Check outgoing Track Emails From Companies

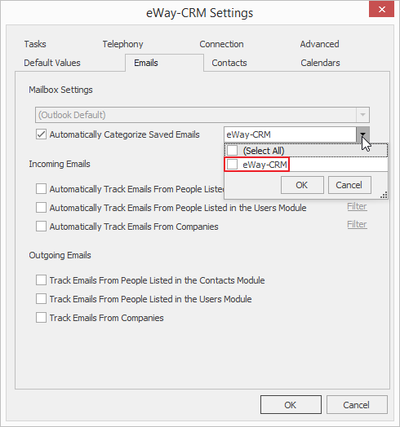click(41, 318)
